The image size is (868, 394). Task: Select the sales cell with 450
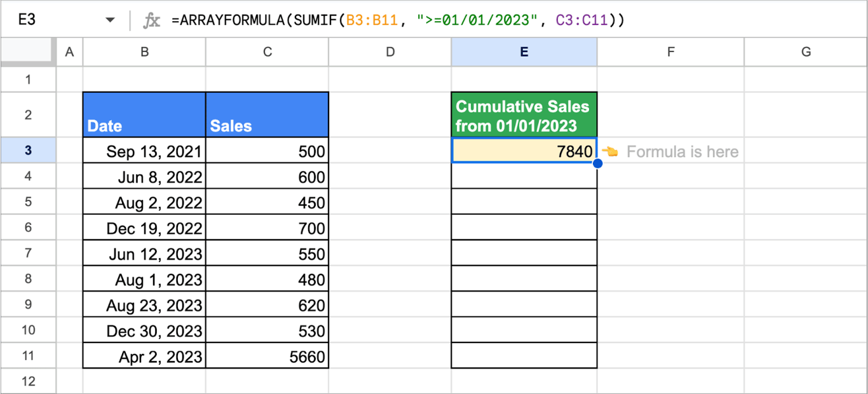click(268, 202)
